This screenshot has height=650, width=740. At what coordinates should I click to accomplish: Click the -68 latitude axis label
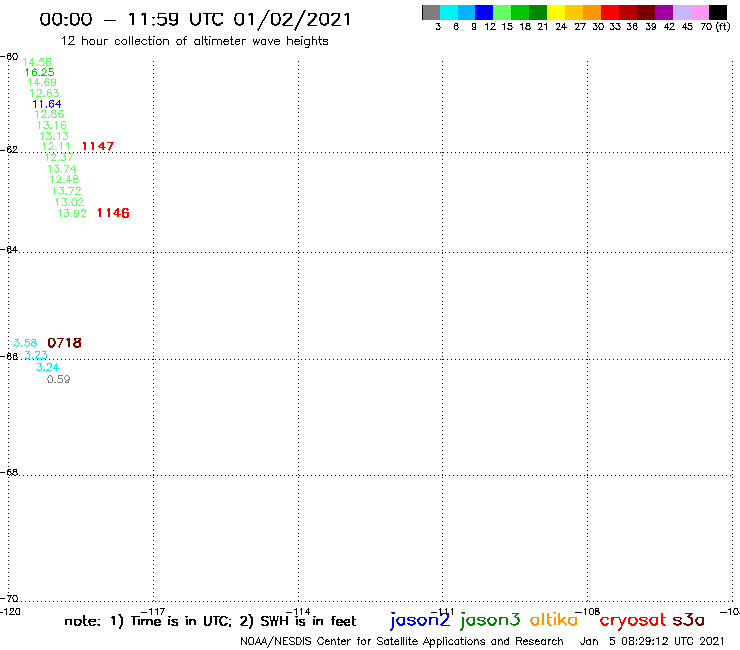(x=9, y=473)
